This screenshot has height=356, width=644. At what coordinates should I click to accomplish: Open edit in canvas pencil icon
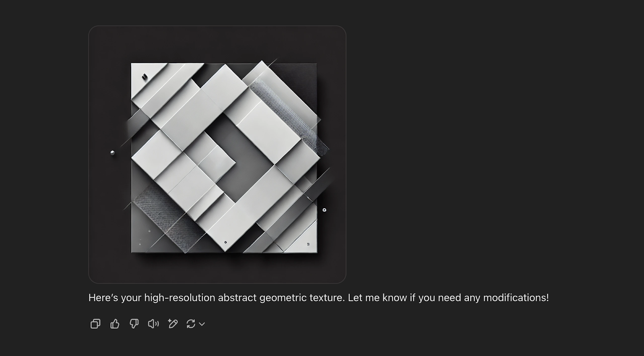tap(173, 324)
